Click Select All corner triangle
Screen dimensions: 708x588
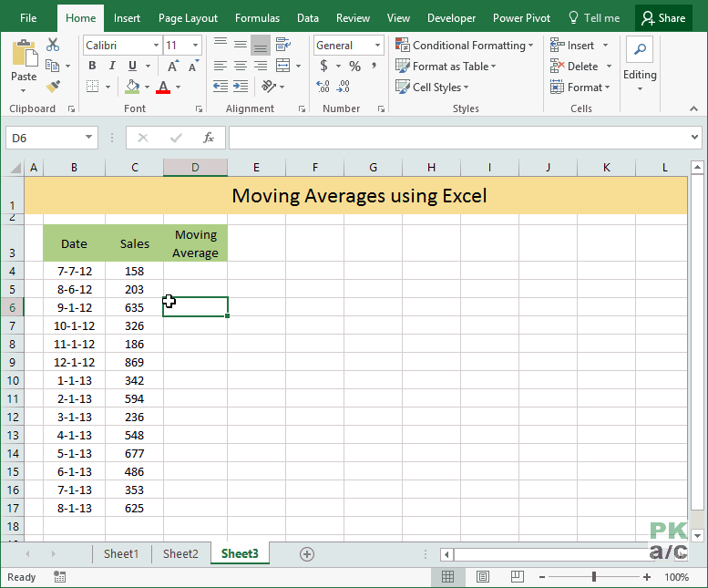coord(15,168)
